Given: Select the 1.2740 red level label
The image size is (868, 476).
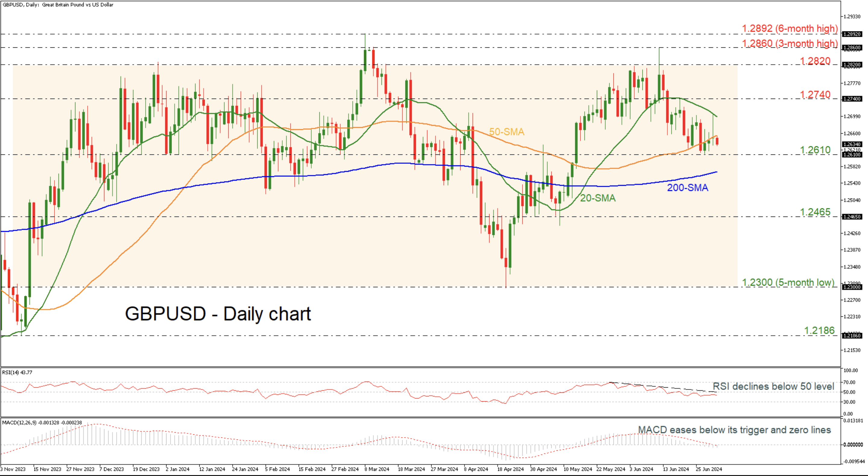Looking at the screenshot, I should point(815,95).
